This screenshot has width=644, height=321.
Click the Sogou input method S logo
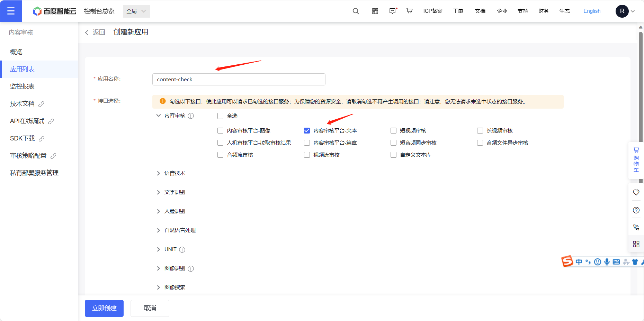click(x=567, y=261)
